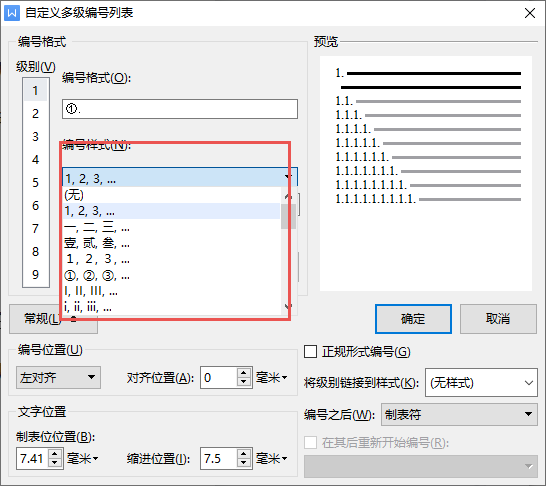Select level 3 in the level list
The height and width of the screenshot is (486, 546).
click(36, 136)
